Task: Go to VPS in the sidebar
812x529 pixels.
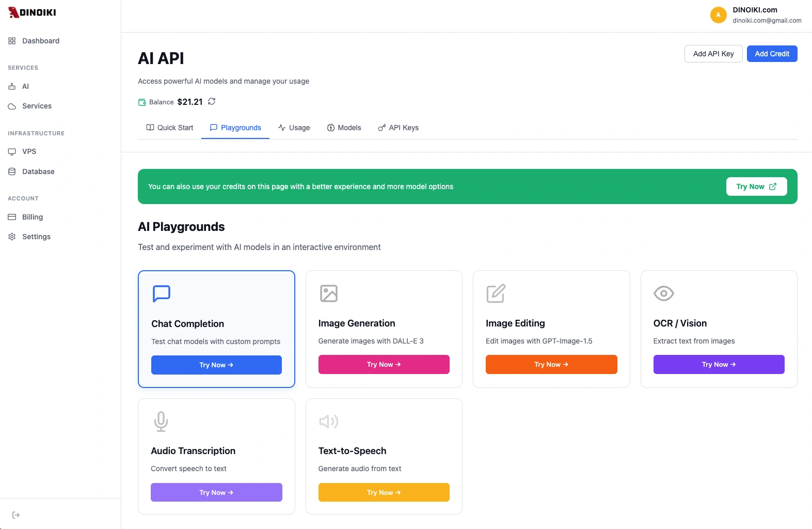Action: click(x=29, y=151)
